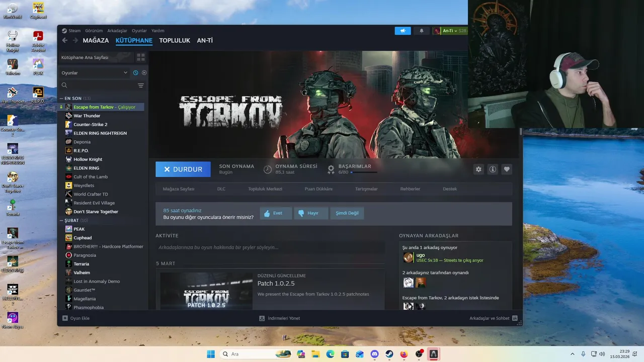The height and width of the screenshot is (362, 644).
Task: Toggle ready-to-play filter icon
Action: click(x=144, y=73)
